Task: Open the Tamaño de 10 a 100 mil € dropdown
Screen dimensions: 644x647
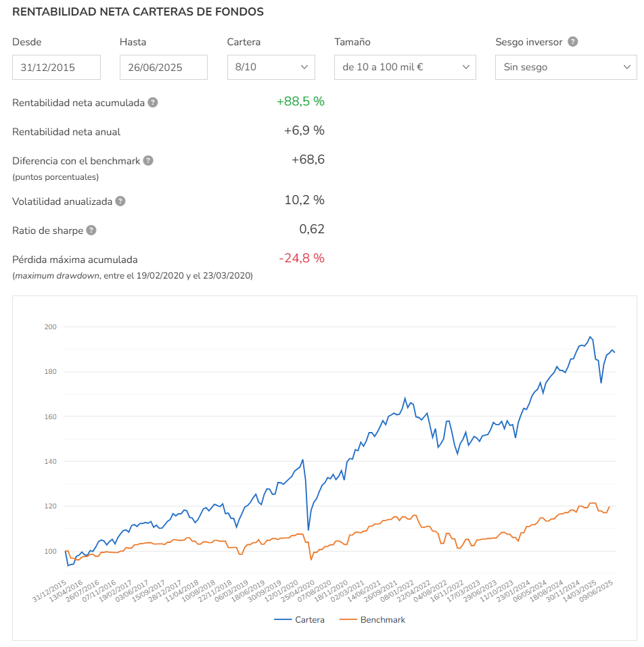Action: tap(405, 67)
